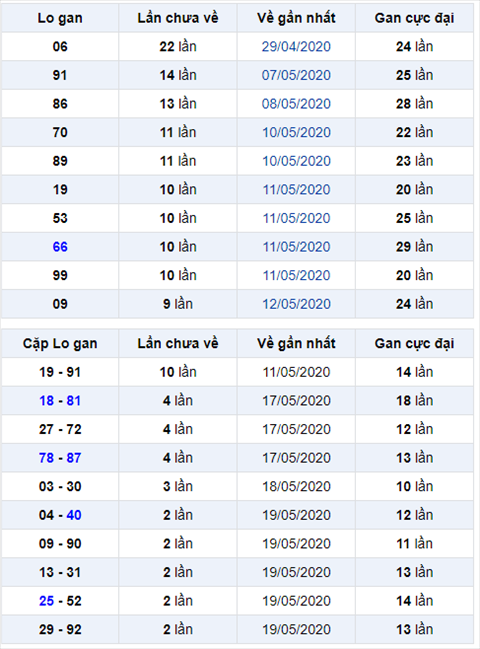Click the '12 lần' cell in row 04 - 40
480x649 pixels.
[x=414, y=515]
